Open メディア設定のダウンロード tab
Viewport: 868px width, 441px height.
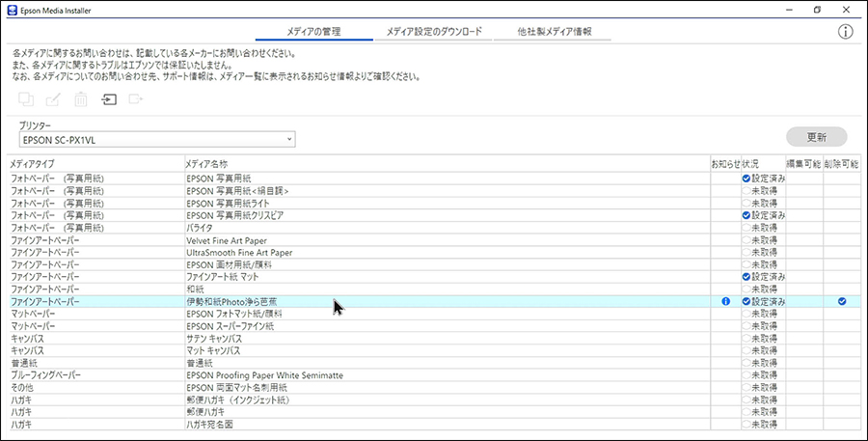[434, 32]
